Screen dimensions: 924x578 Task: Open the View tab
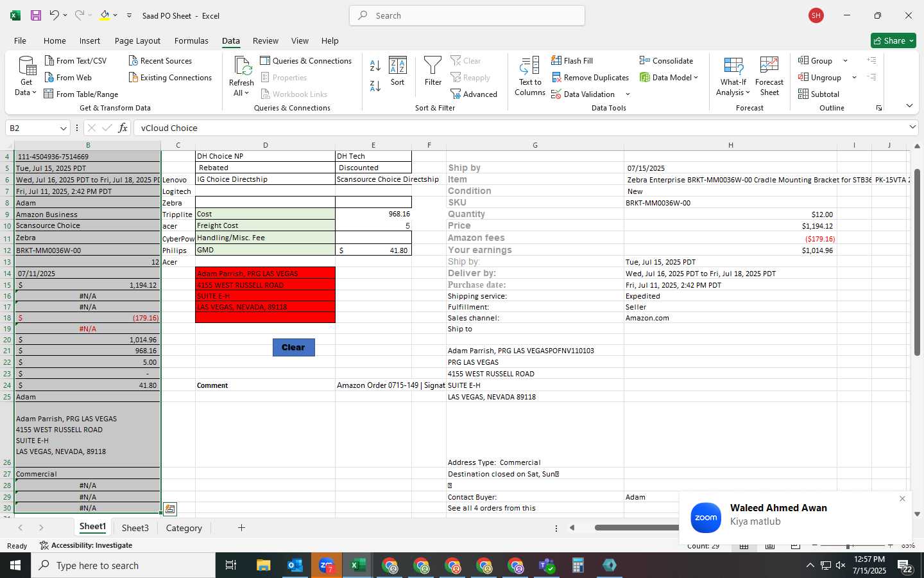click(300, 40)
